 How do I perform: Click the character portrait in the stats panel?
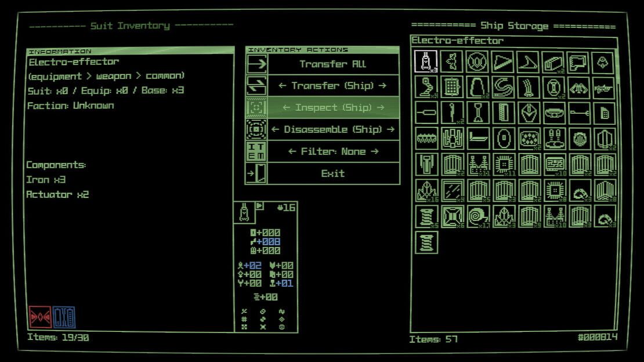(x=244, y=212)
